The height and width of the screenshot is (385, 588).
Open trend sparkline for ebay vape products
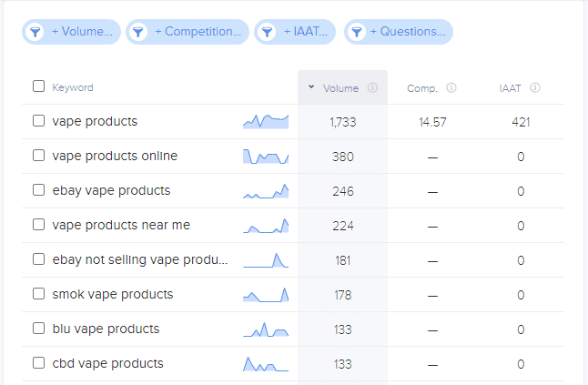(x=266, y=191)
